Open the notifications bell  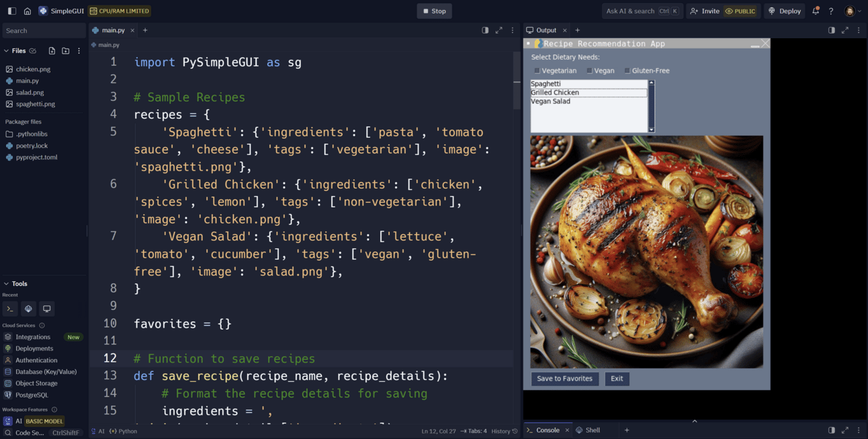(816, 11)
